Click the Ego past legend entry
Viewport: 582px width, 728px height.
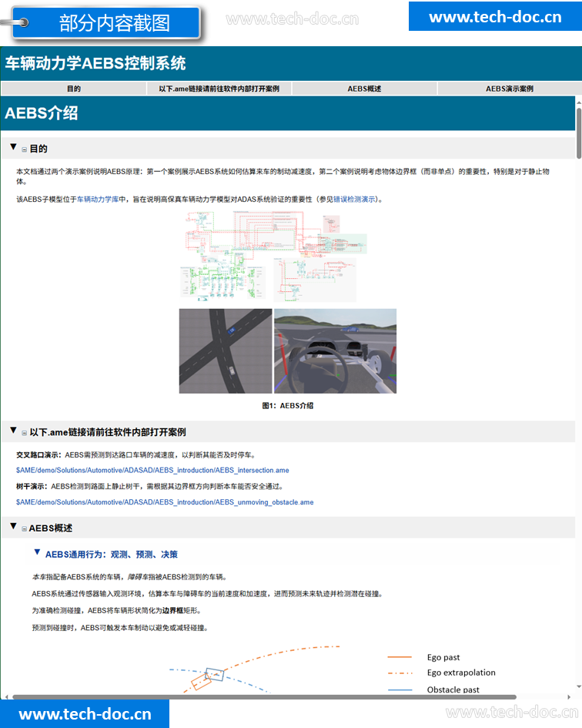pos(423,657)
